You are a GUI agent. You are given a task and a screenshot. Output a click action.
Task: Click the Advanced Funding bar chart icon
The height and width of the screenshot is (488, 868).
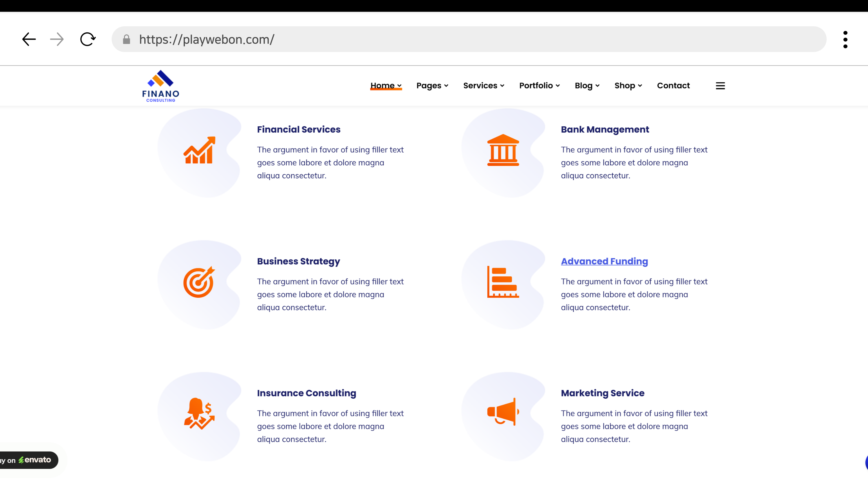coord(503,282)
